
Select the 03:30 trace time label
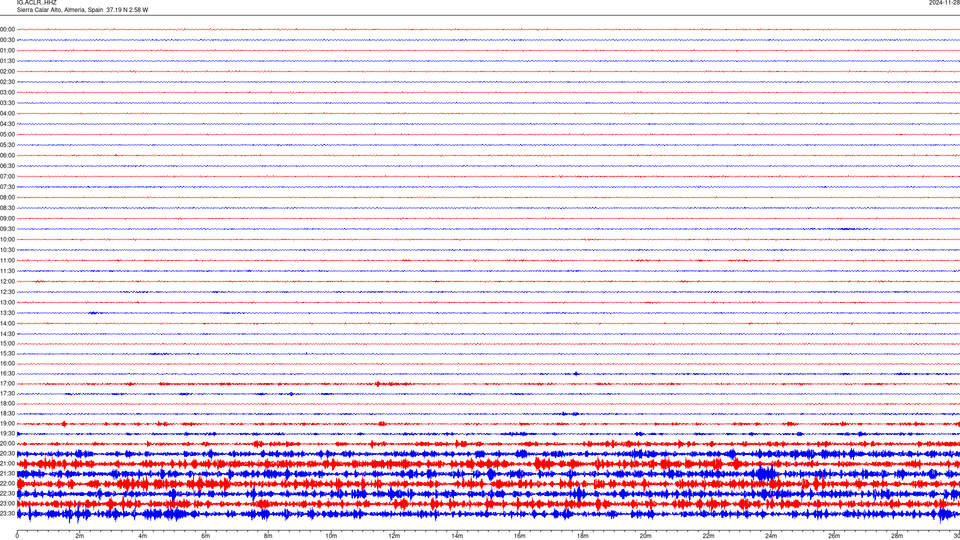point(7,103)
